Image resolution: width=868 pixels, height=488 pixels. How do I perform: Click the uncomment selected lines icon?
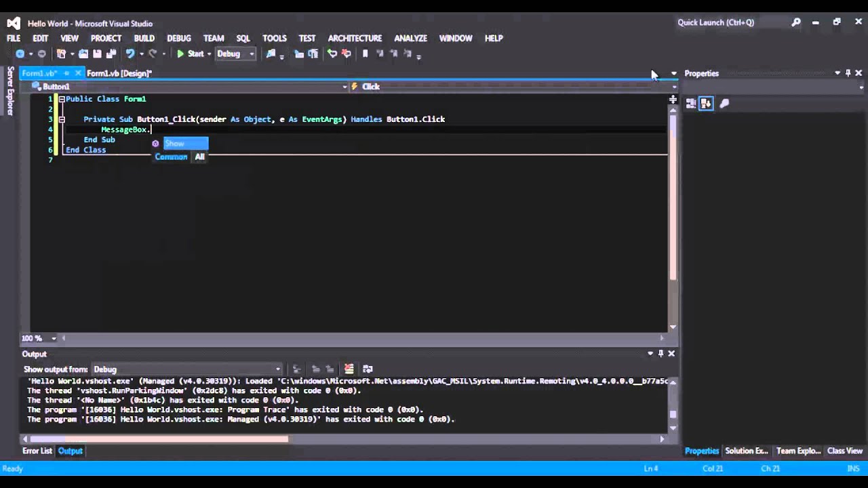(313, 54)
